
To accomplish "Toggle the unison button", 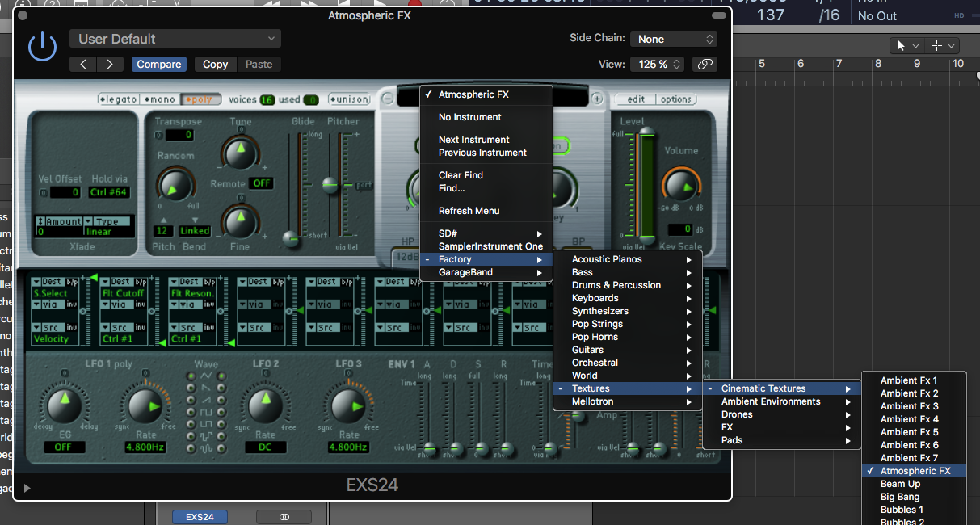I will pos(349,100).
